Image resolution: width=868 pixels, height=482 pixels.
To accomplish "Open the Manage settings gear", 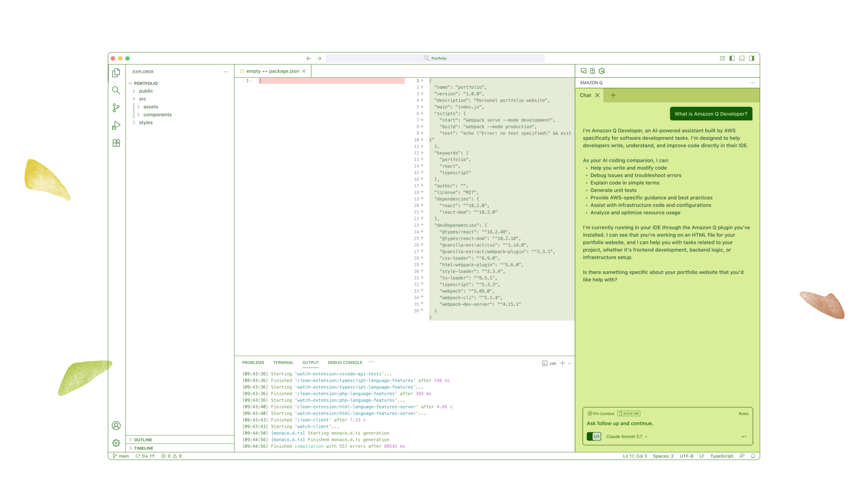I will click(x=116, y=443).
